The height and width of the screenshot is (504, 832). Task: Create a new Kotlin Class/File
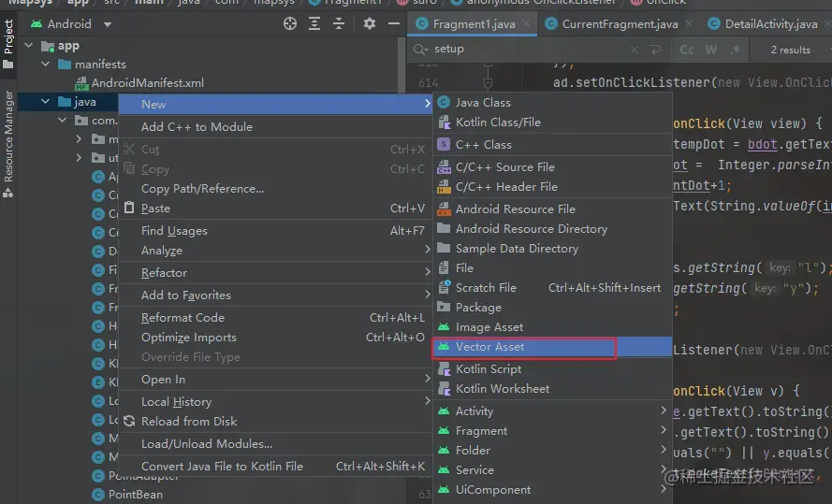(553, 122)
